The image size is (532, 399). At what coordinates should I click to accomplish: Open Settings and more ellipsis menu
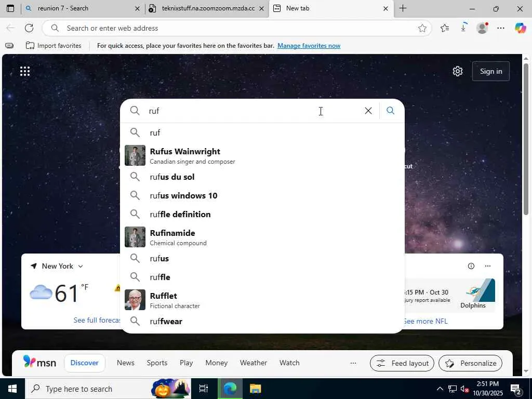501,28
